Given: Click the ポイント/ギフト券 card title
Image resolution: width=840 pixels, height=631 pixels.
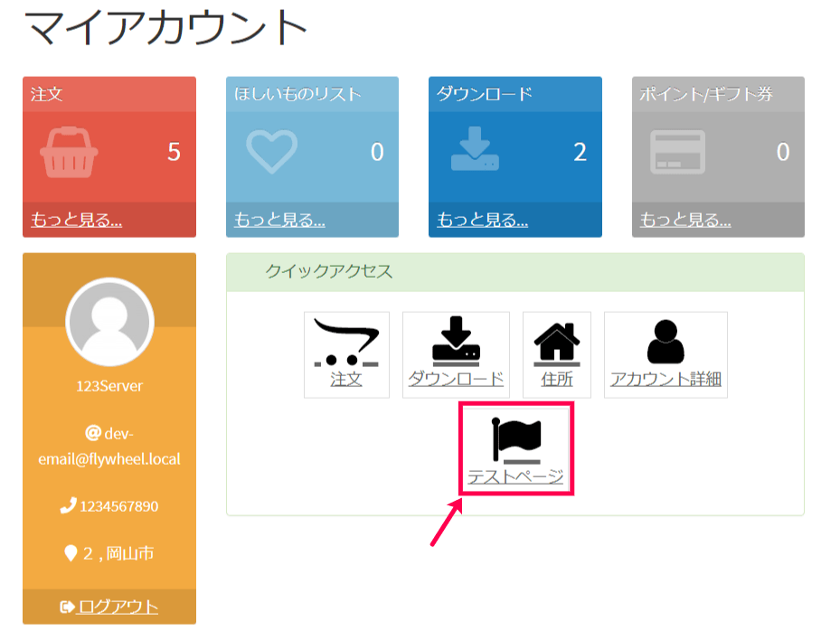Looking at the screenshot, I should tap(706, 94).
